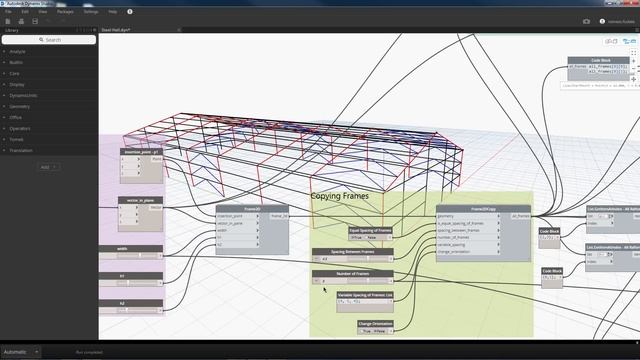Click the info notification icon beside Help
This screenshot has width=640, height=360.
(x=130, y=12)
